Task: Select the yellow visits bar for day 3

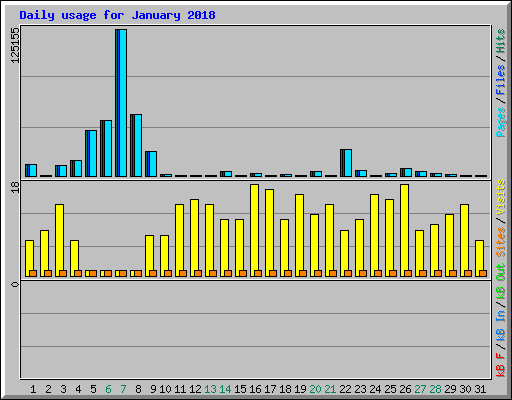Action: (59, 240)
